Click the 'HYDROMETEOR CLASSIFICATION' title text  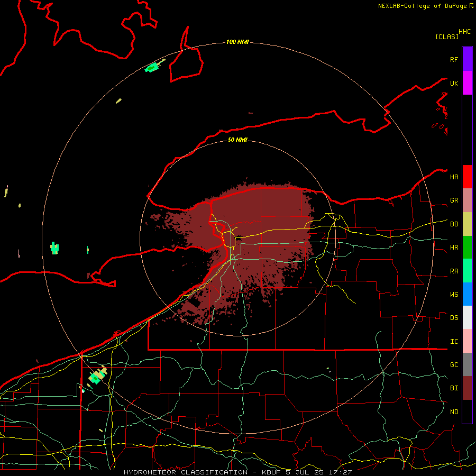186,472
